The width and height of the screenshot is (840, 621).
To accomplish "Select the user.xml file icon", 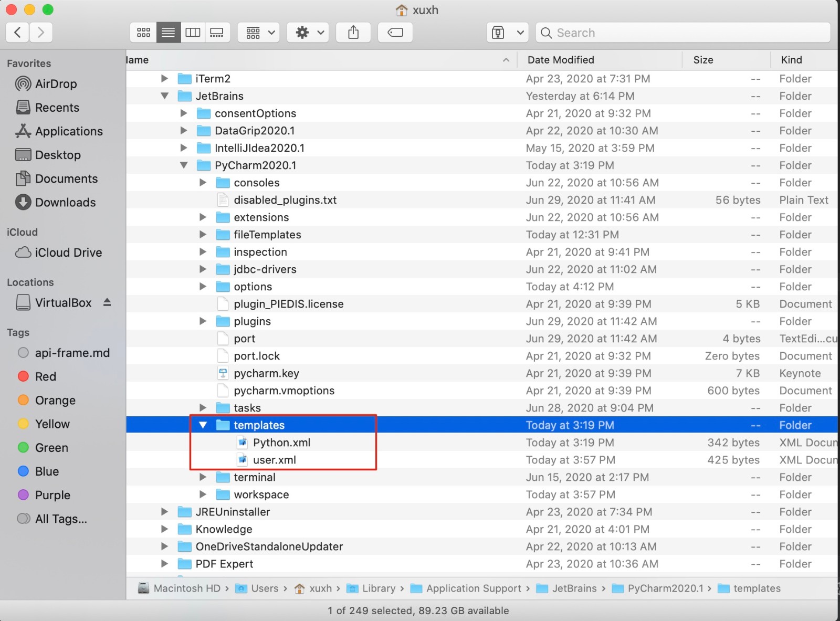I will 242,460.
